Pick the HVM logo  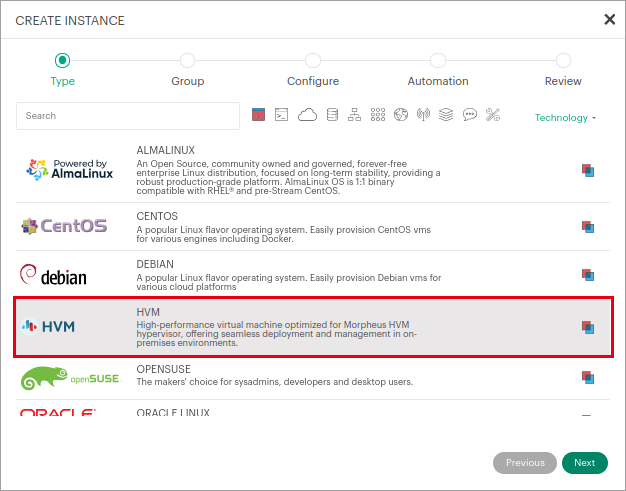pyautogui.click(x=48, y=327)
